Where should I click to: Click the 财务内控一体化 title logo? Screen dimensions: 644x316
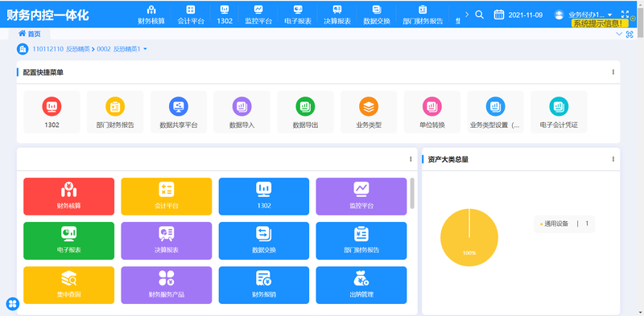[x=47, y=14]
